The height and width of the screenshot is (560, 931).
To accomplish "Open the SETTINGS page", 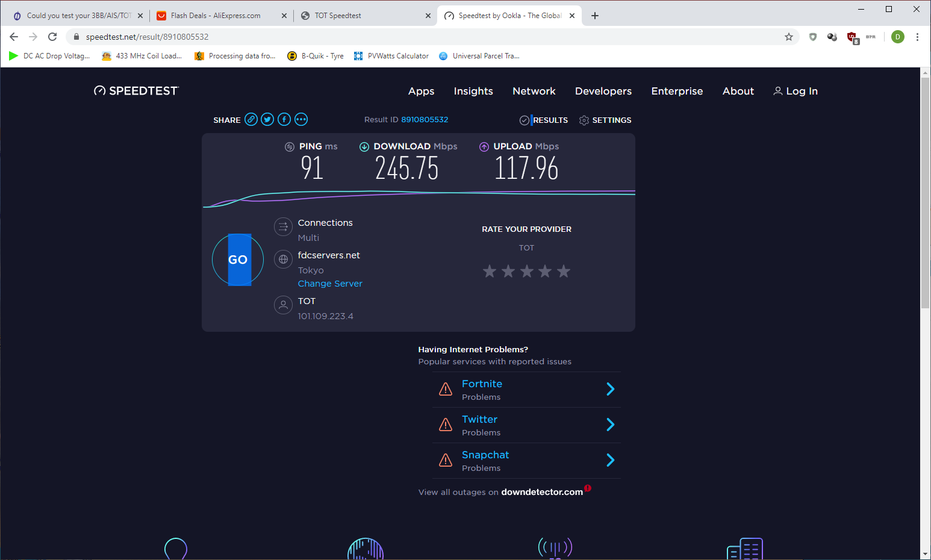I will pos(605,120).
